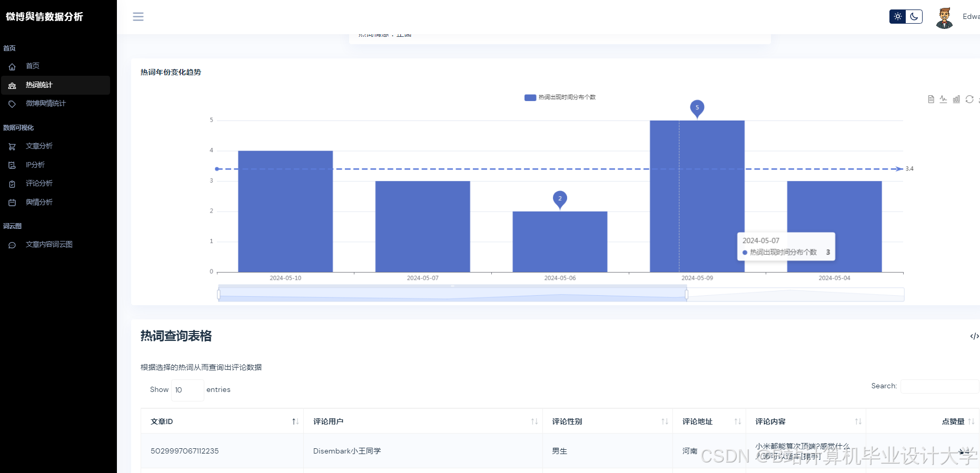Sort by 评论内容 column

[x=806, y=421]
